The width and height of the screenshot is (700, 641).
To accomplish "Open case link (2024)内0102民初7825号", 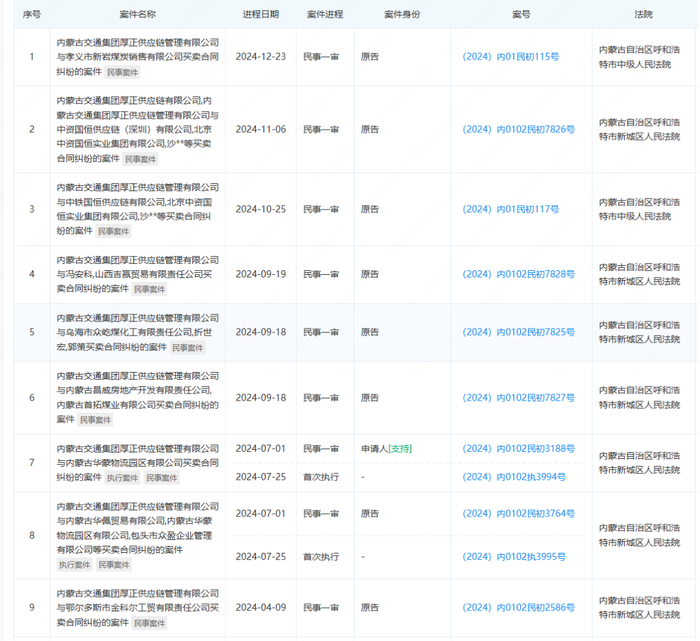I will coord(518,332).
